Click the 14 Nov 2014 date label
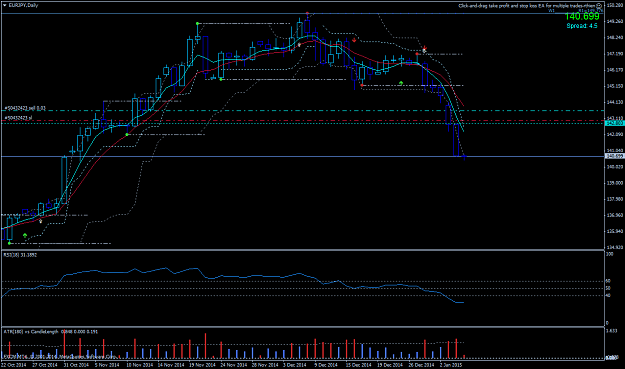 171,365
